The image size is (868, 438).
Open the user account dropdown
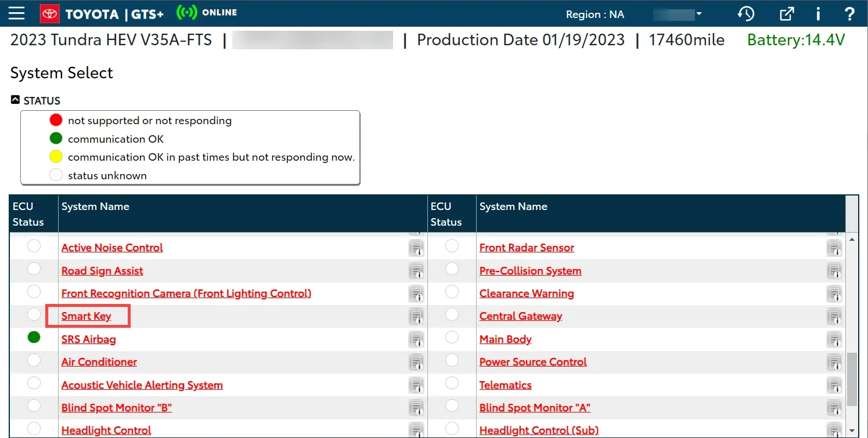click(x=678, y=14)
